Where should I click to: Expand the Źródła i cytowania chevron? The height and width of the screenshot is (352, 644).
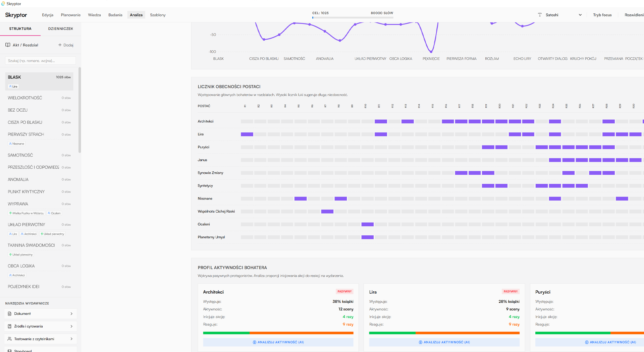pyautogui.click(x=71, y=326)
